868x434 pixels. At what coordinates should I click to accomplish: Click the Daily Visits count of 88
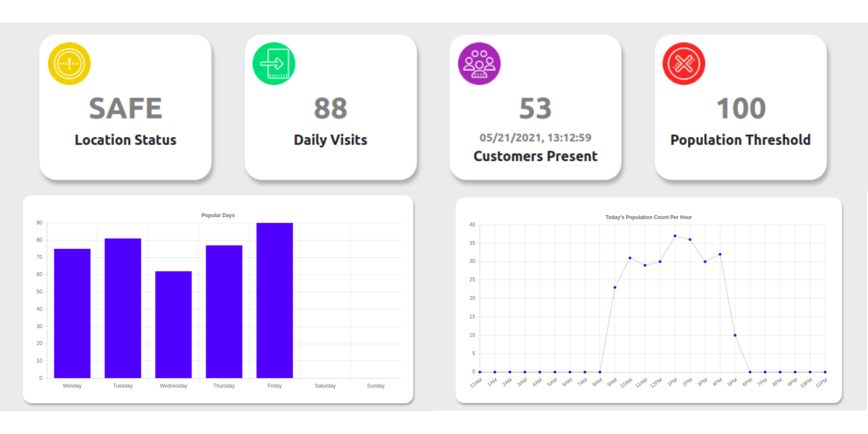pyautogui.click(x=331, y=108)
